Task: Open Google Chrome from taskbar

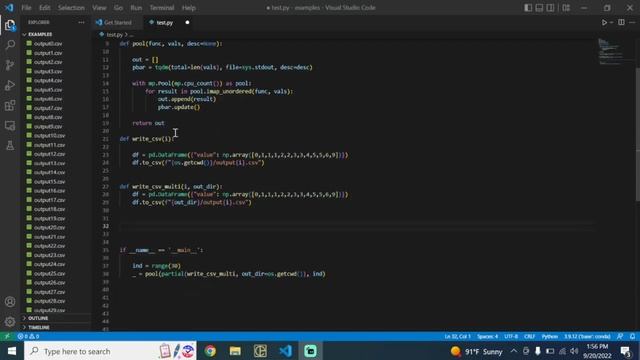Action: (x=210, y=351)
